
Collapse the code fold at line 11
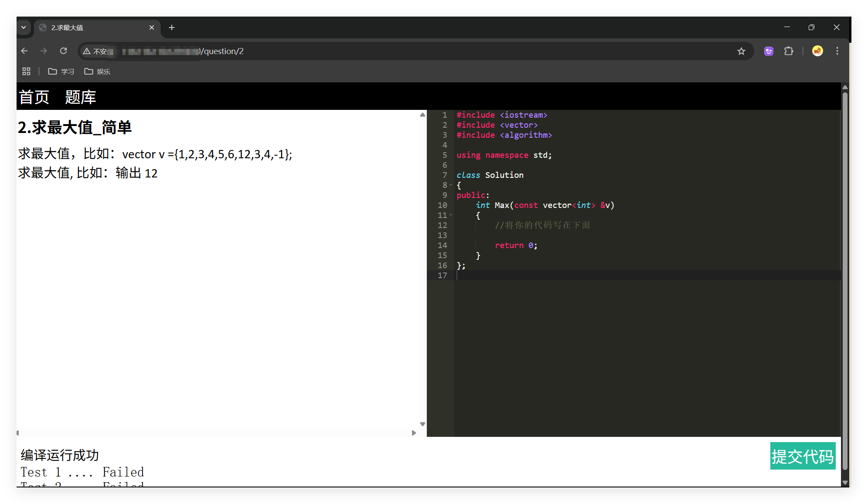point(451,215)
